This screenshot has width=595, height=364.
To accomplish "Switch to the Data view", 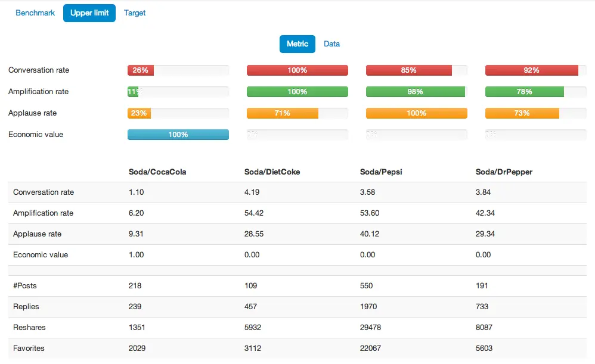I will [331, 43].
